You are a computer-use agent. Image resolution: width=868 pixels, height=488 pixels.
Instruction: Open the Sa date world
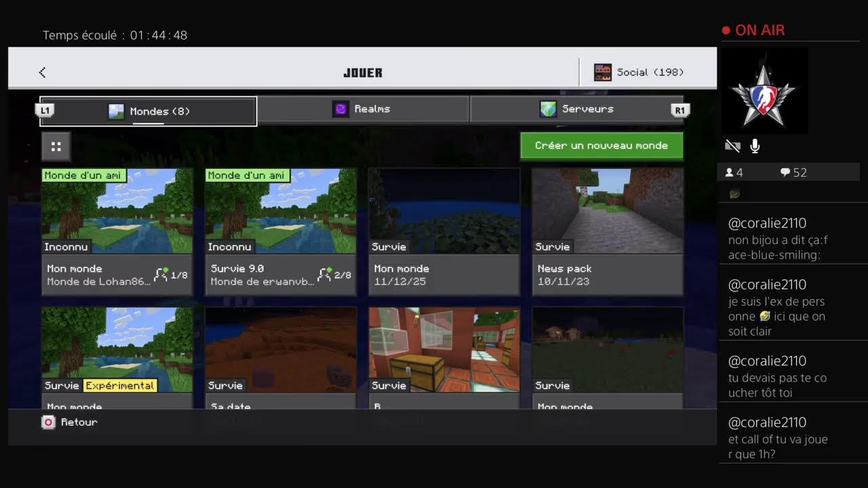(281, 357)
